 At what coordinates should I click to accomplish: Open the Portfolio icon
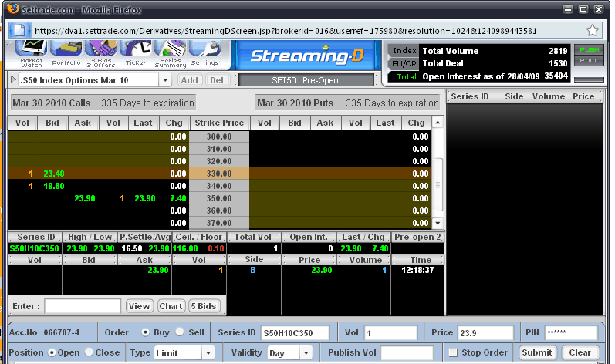pyautogui.click(x=66, y=54)
